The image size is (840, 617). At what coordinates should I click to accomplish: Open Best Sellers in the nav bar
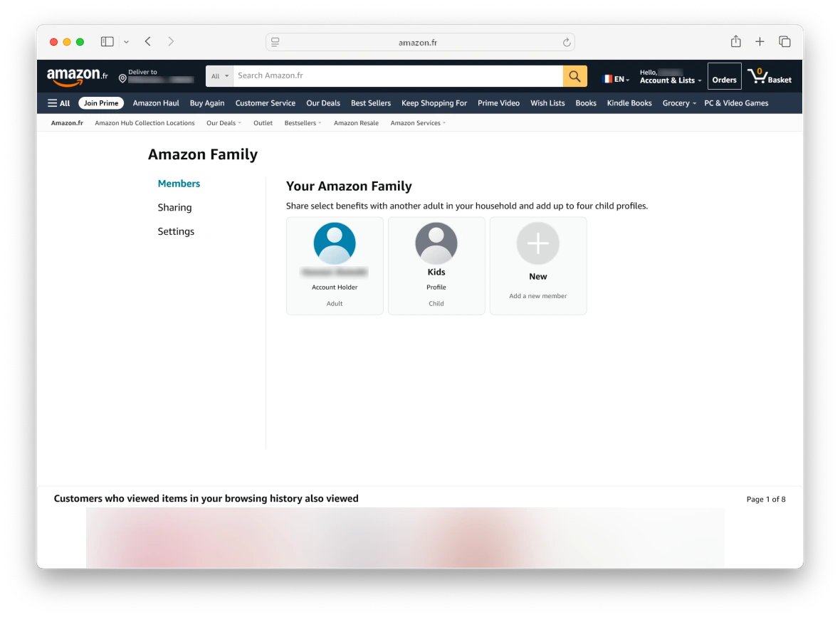[371, 102]
